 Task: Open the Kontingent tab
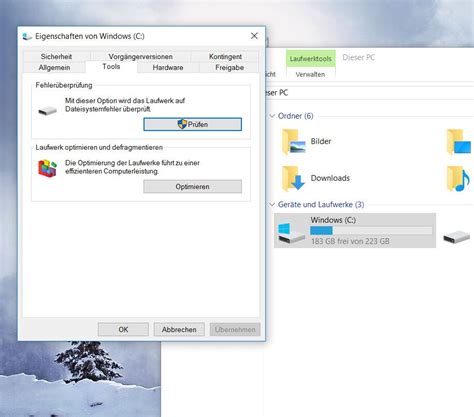(225, 56)
